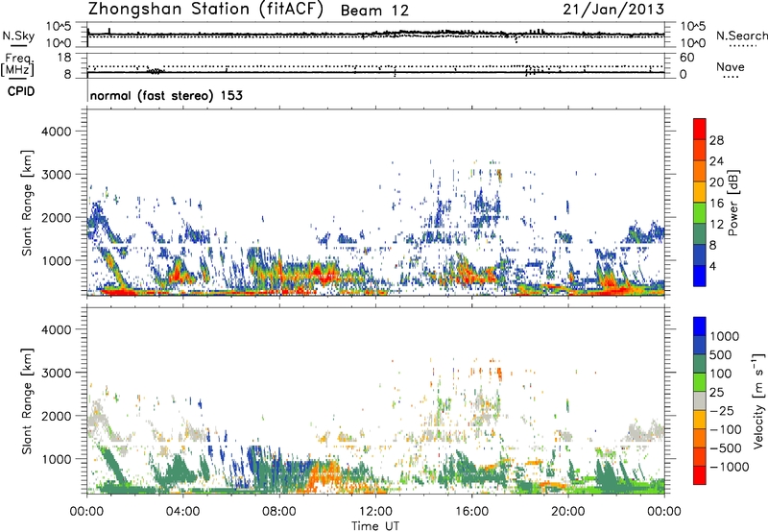The width and height of the screenshot is (768, 532).
Task: Pick the red top segment of Power colorbar
Action: pyautogui.click(x=700, y=130)
